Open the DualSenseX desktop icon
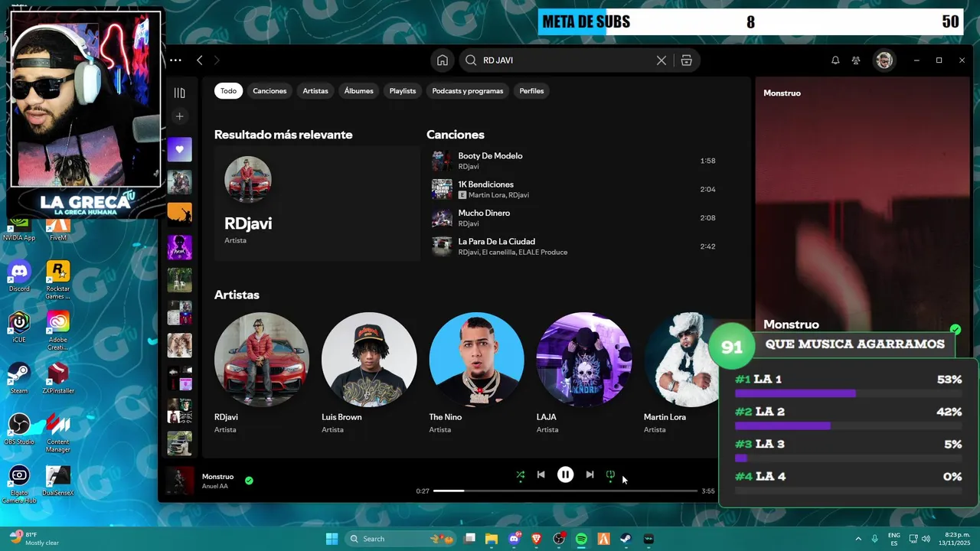This screenshot has width=980, height=551. point(57,481)
